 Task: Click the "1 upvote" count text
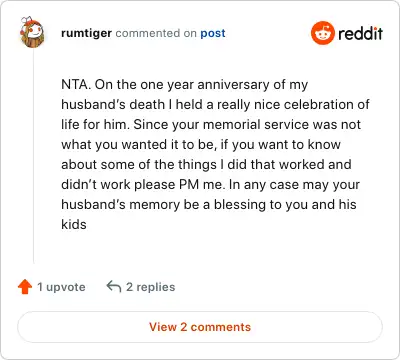[61, 287]
